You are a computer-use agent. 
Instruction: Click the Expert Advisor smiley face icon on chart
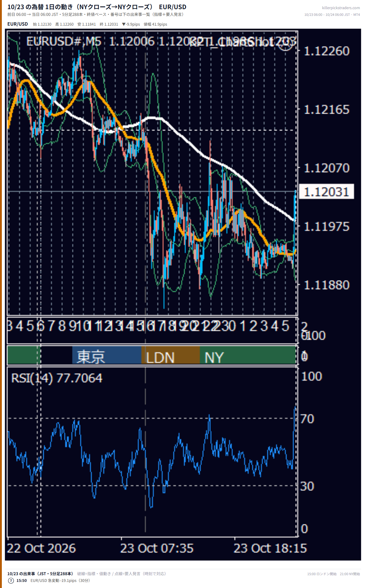point(286,43)
